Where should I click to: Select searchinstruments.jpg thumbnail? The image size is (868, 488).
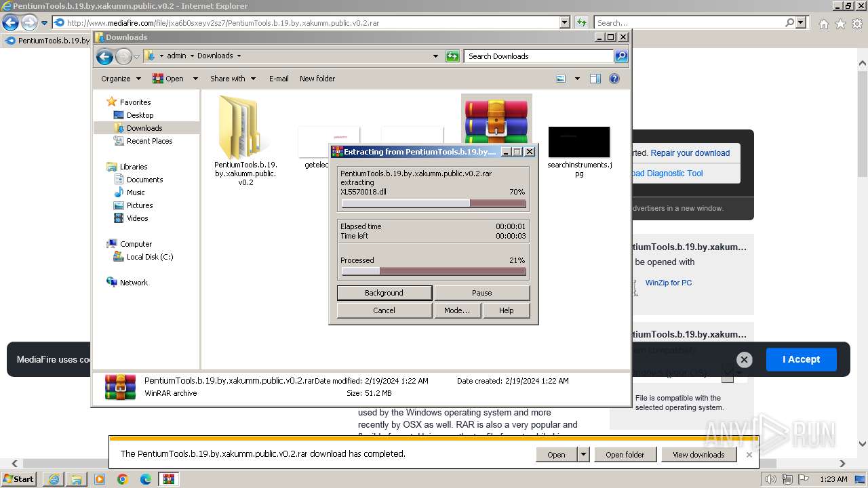point(579,142)
